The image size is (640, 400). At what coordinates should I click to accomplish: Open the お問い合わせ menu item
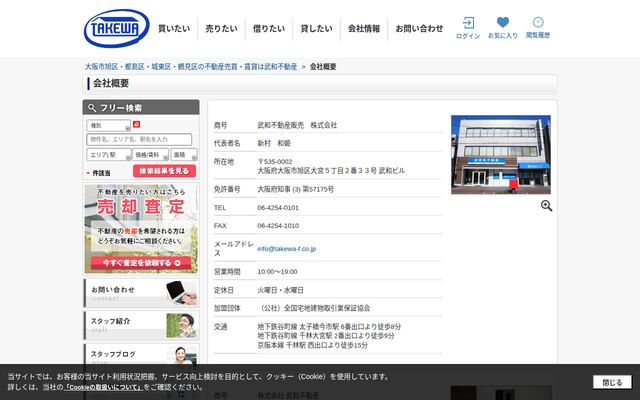pyautogui.click(x=419, y=29)
